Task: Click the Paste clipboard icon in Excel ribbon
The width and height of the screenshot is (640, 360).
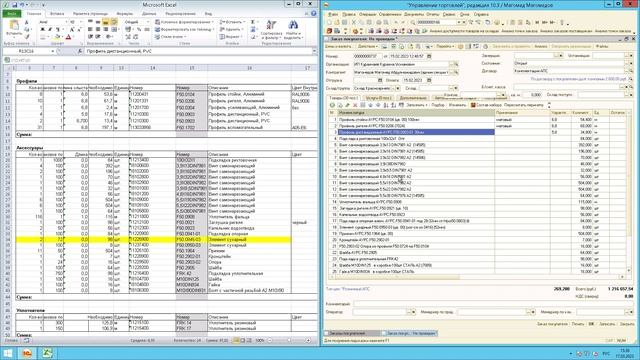Action: pos(14,26)
